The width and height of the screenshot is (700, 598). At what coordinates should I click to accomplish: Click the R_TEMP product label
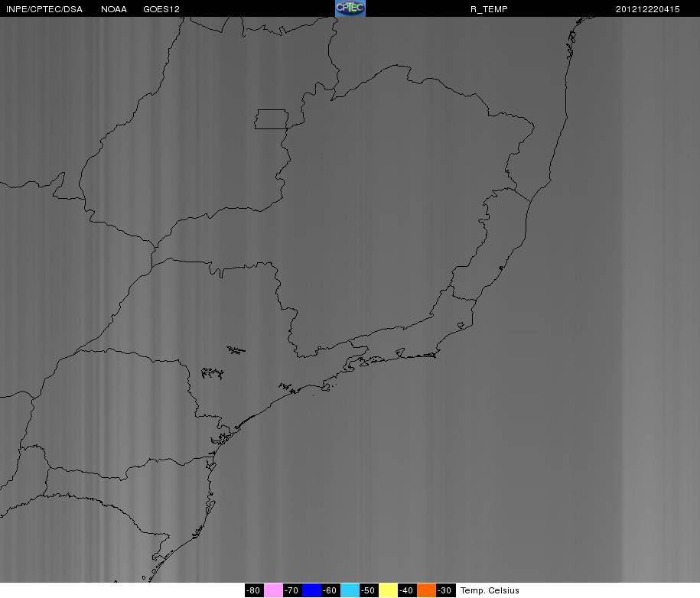[489, 9]
